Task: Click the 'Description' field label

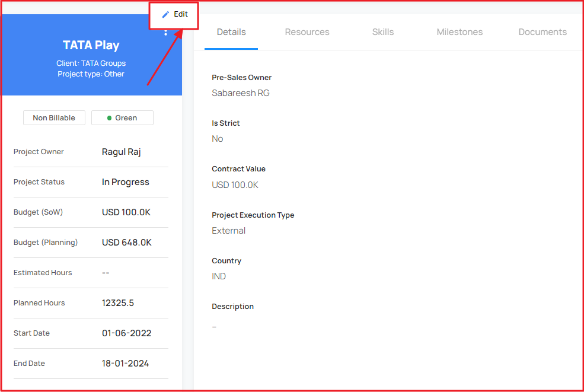Action: pos(233,307)
